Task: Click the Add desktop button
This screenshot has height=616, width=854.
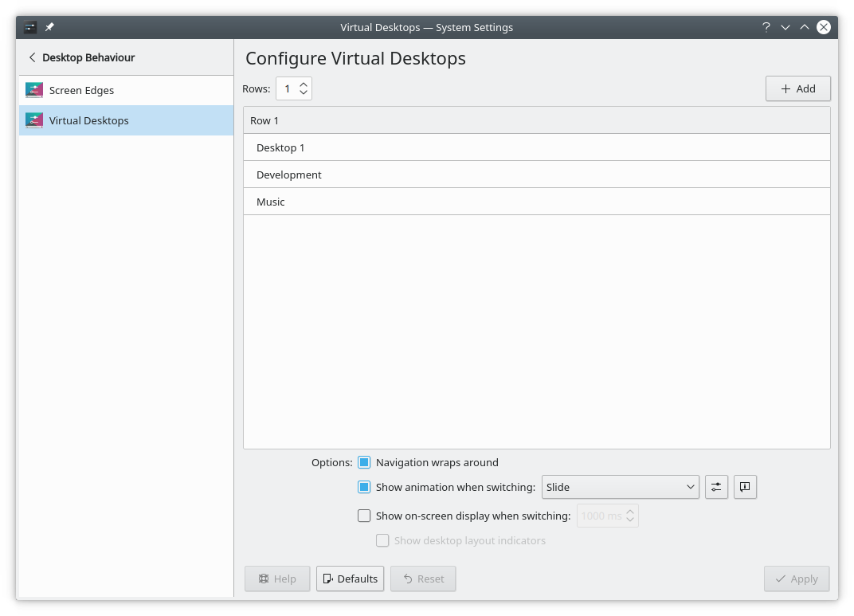Action: pos(797,88)
